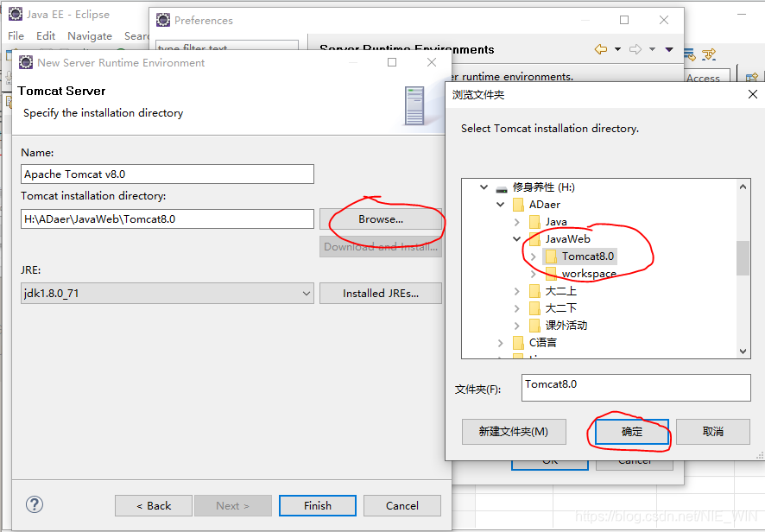Close the New Server Runtime Environment dialog
Image resolution: width=765 pixels, height=532 pixels.
[432, 62]
